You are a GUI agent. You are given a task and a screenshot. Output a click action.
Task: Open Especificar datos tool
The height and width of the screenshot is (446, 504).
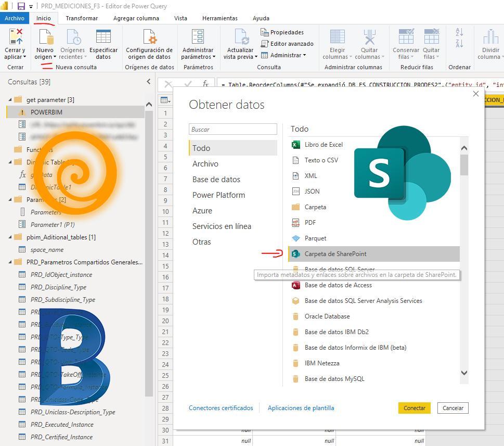click(x=103, y=38)
